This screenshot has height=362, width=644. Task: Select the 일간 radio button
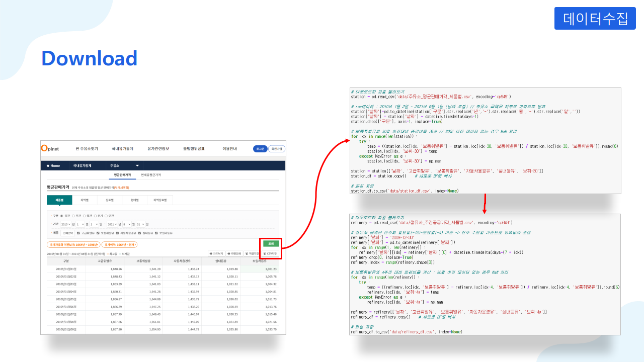[x=62, y=216]
